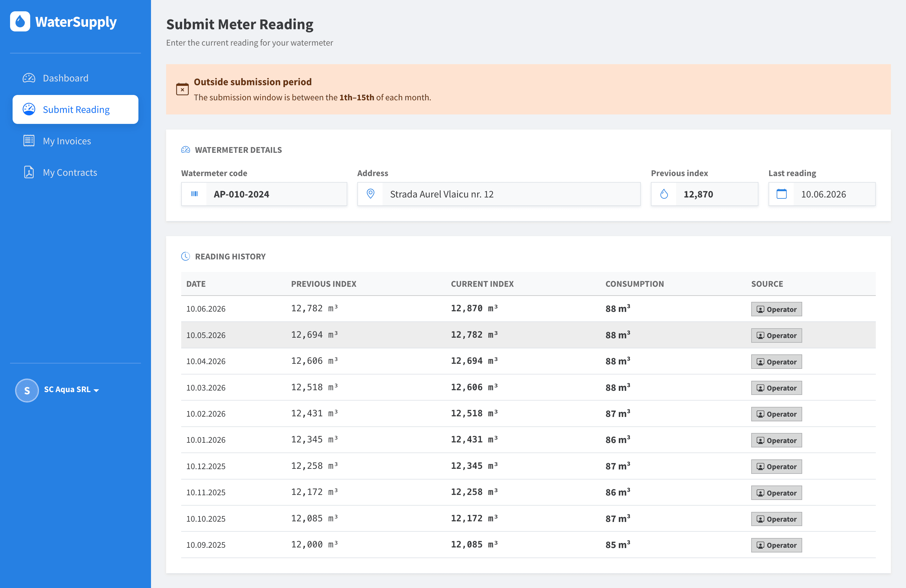Click the Operator badge in the 10.11.2025 row
This screenshot has height=588, width=906.
(x=776, y=493)
